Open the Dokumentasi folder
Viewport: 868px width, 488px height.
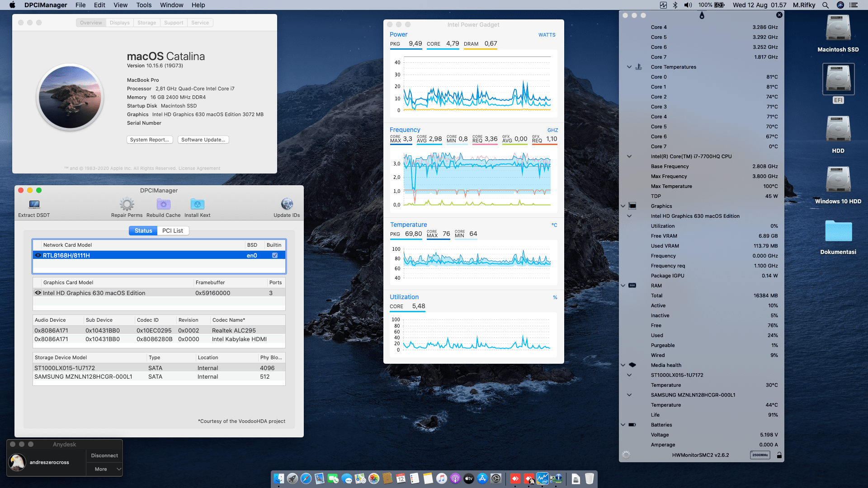click(838, 232)
